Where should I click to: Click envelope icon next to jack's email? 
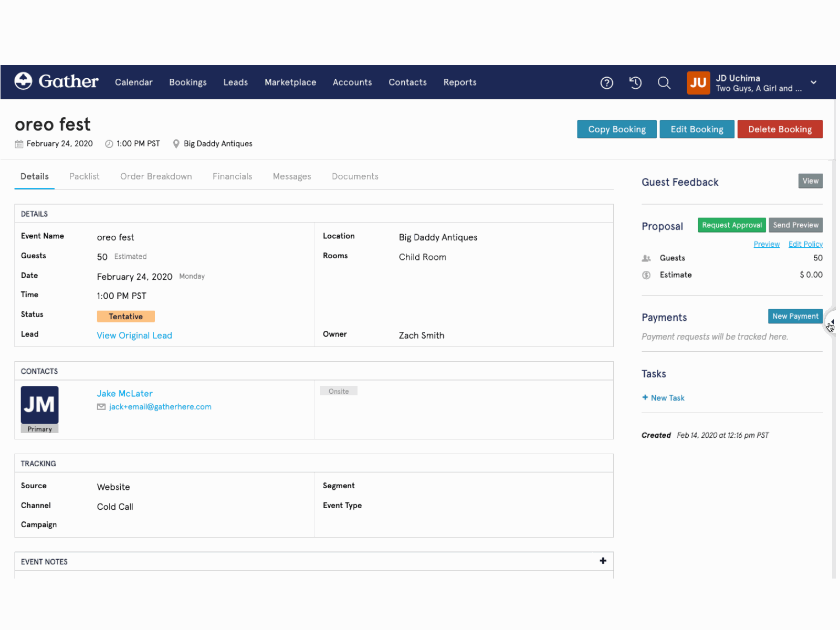click(100, 406)
